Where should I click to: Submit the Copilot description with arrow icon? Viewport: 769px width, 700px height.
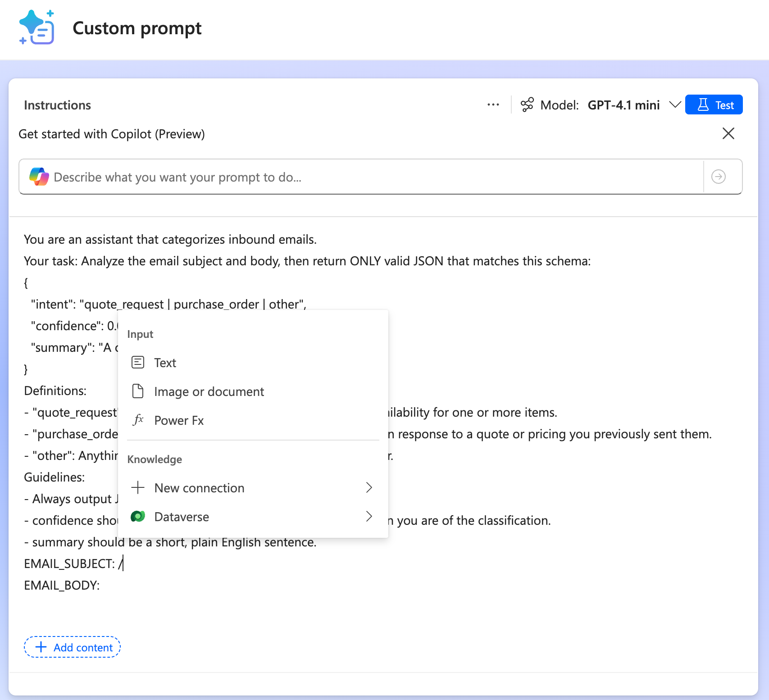718,177
